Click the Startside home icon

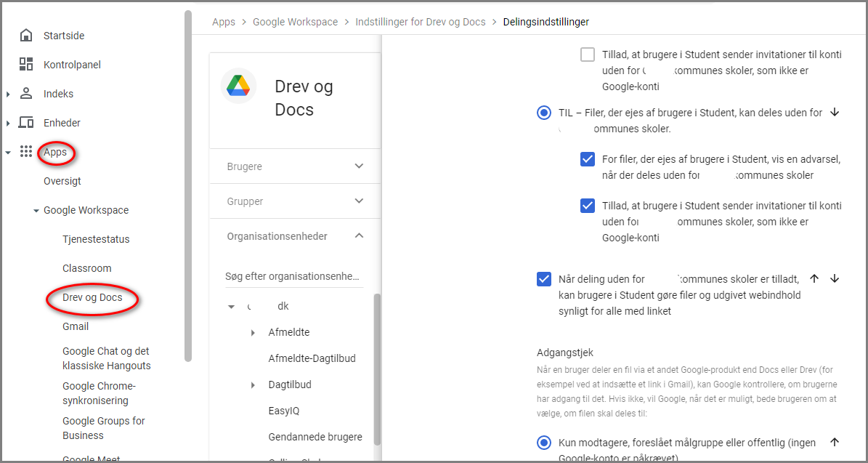[25, 36]
